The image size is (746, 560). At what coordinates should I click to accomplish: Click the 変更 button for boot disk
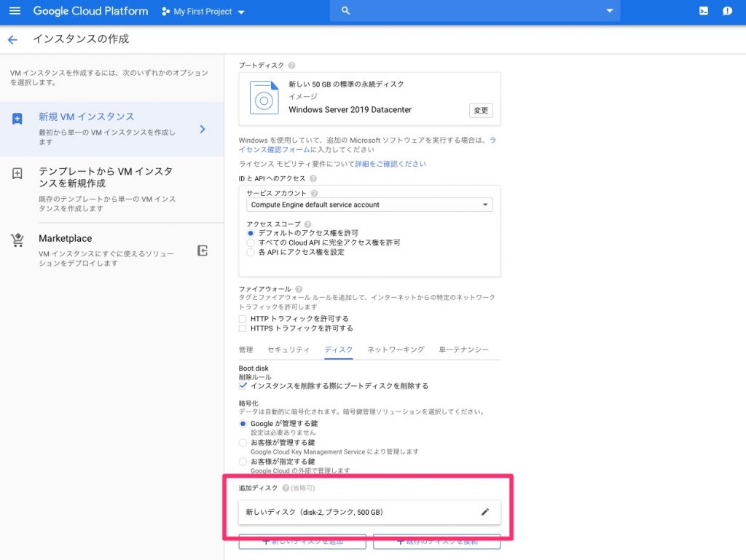(x=481, y=111)
